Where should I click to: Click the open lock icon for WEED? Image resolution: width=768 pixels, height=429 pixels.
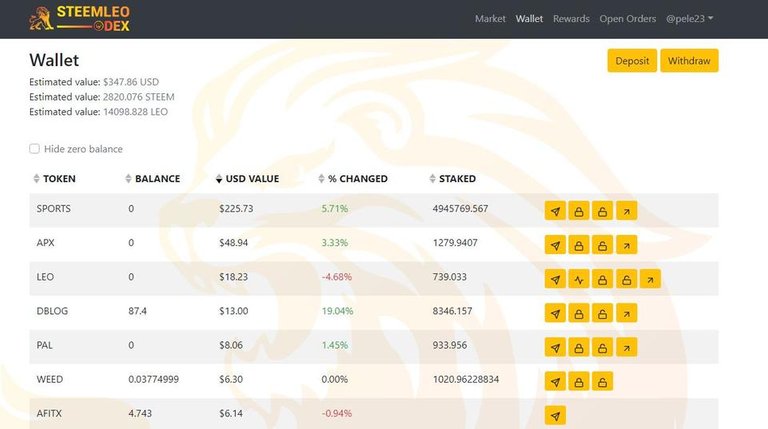click(x=602, y=381)
